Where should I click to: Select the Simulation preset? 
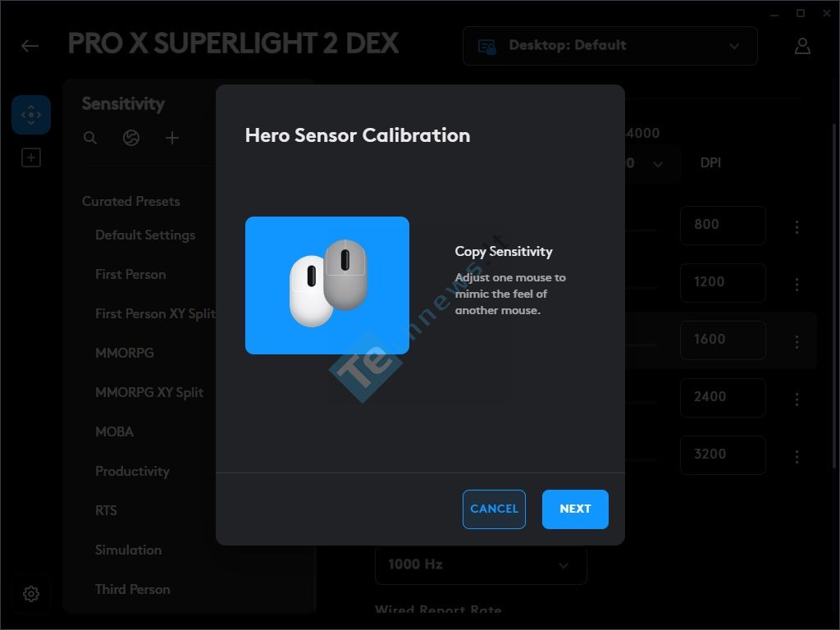click(x=128, y=550)
